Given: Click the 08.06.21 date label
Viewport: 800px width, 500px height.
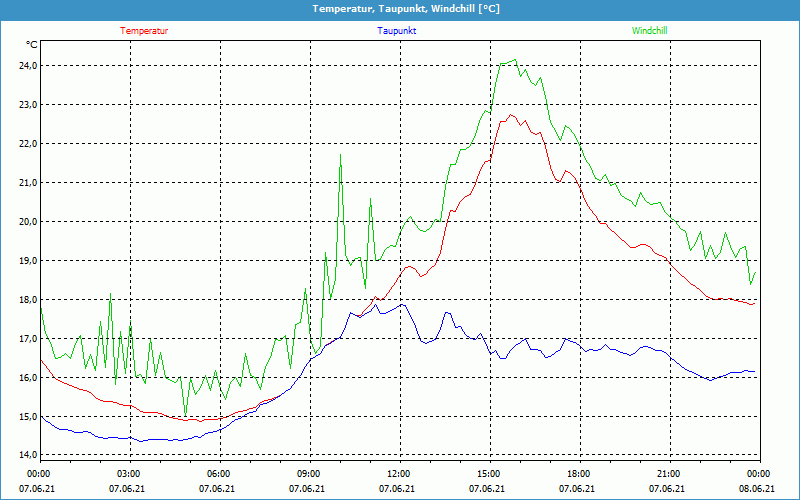Looking at the screenshot, I should pos(757,488).
